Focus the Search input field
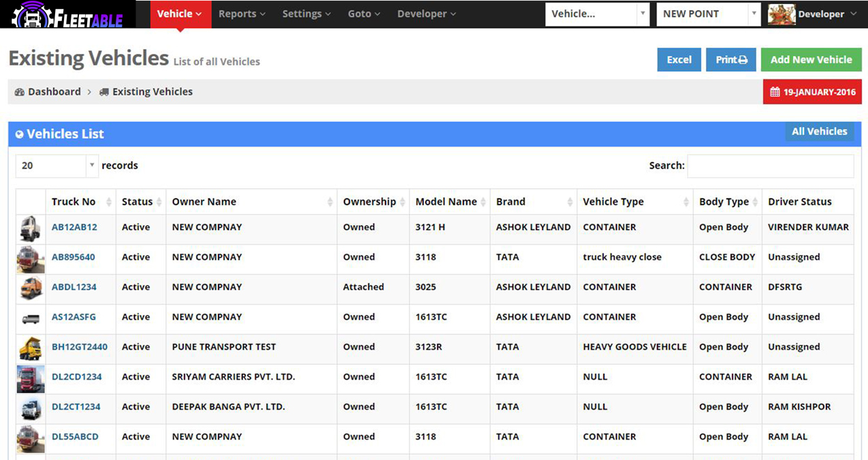Screen dimensions: 868x460 click(x=770, y=166)
